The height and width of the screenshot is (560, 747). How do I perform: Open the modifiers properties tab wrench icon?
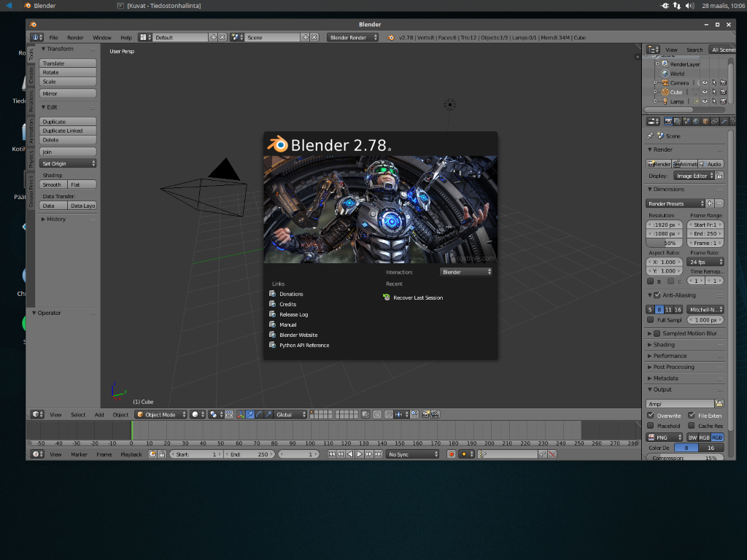724,122
